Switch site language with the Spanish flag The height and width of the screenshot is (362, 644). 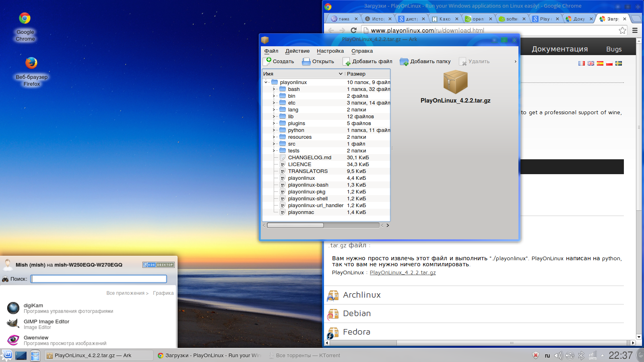(x=600, y=63)
